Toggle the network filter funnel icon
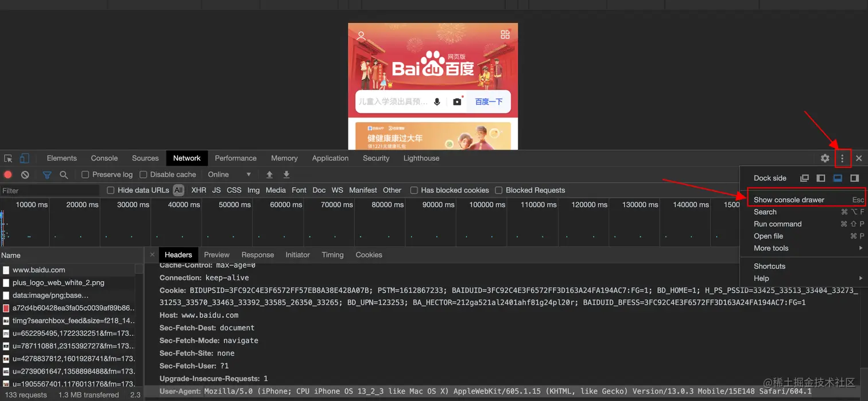868x401 pixels. [x=47, y=174]
